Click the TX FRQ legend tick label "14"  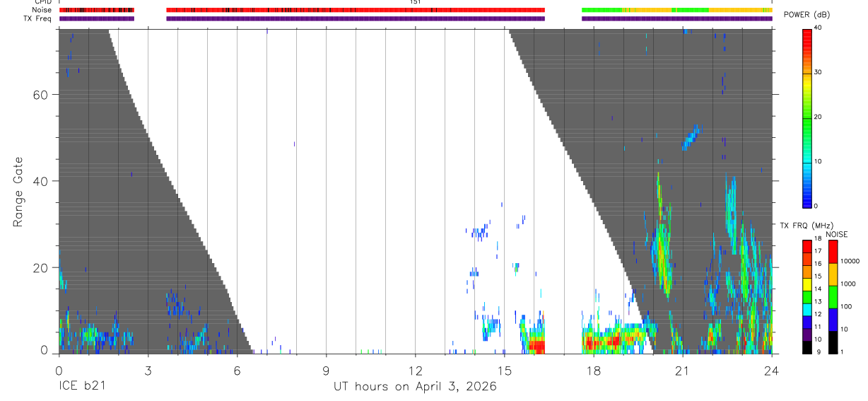click(817, 289)
